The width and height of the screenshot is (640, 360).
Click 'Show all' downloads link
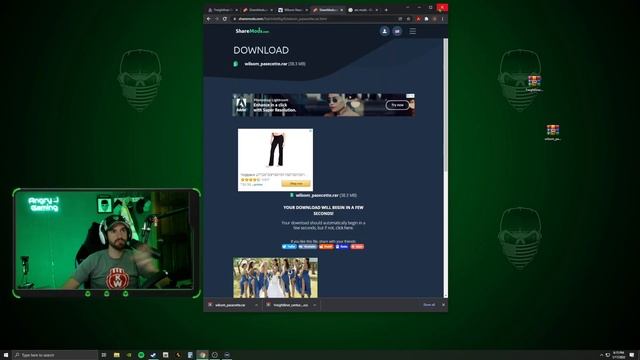click(x=429, y=305)
